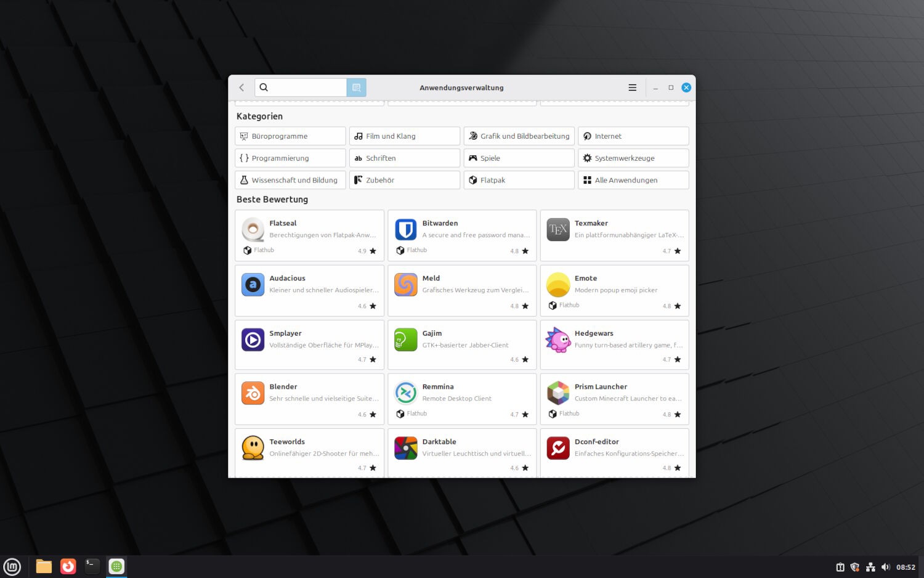Go back with the arrow button

241,88
